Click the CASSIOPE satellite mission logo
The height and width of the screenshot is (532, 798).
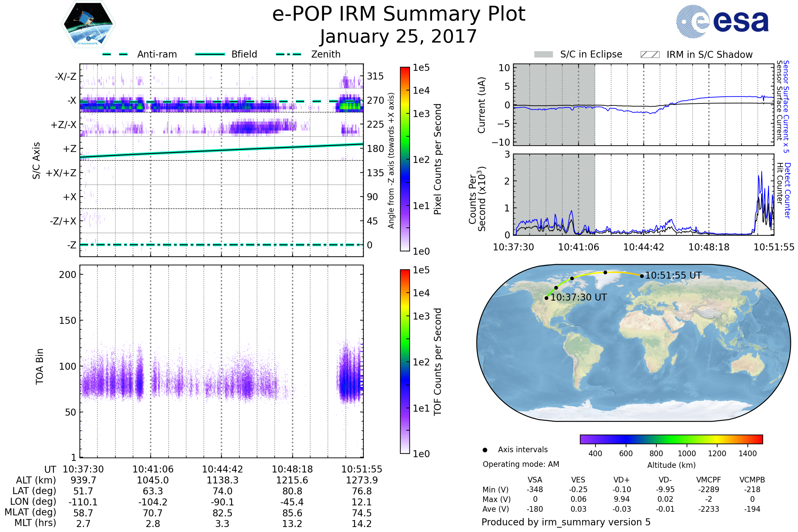click(x=88, y=24)
